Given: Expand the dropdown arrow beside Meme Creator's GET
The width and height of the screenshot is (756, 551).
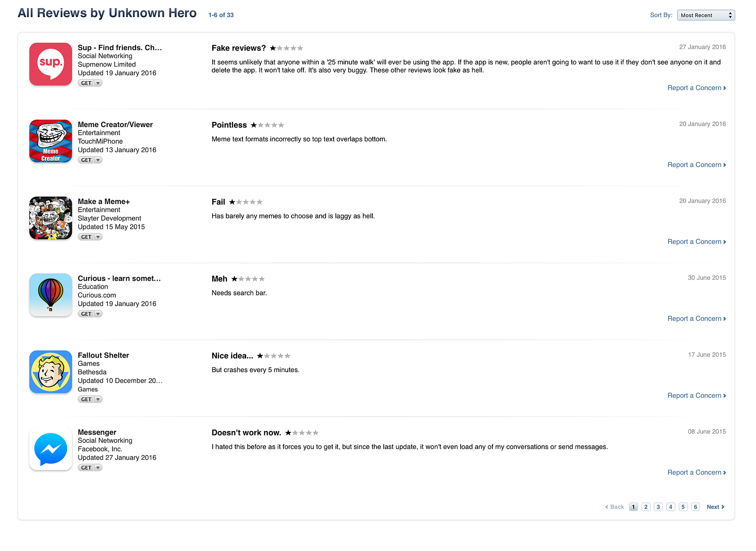Looking at the screenshot, I should click(x=98, y=160).
